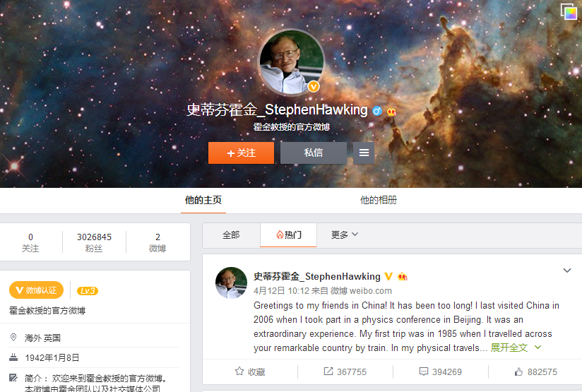Follow the account with +关注 button

coord(242,153)
